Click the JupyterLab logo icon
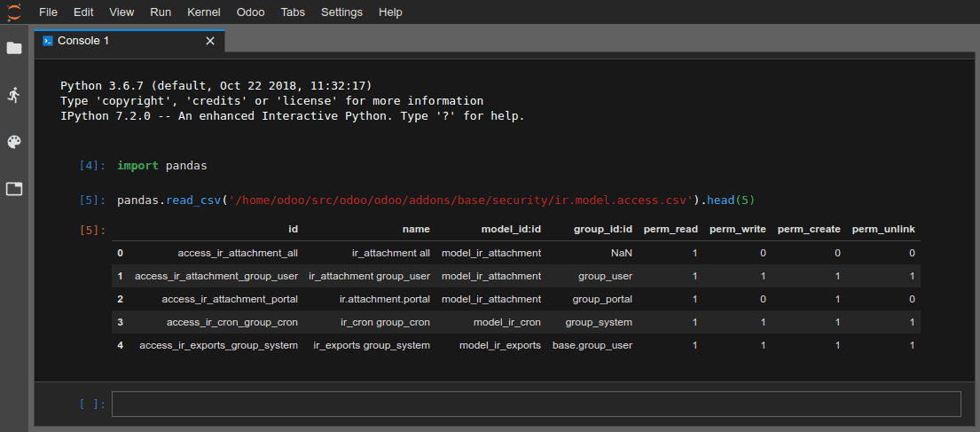 click(14, 12)
